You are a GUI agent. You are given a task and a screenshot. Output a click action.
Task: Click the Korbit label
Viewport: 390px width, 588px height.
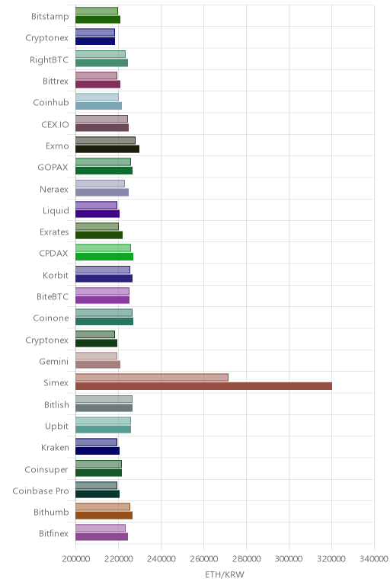(56, 275)
